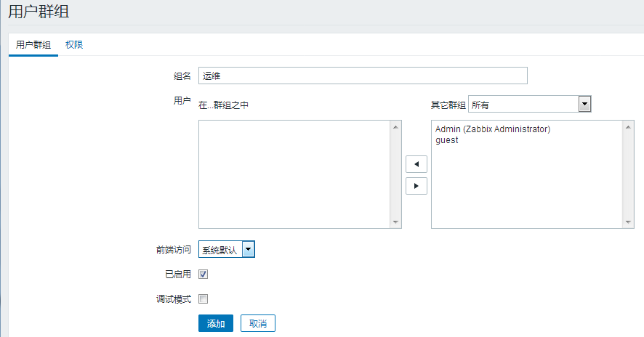This screenshot has width=644, height=337.
Task: Enable the 调试模式 checkbox
Action: [204, 299]
